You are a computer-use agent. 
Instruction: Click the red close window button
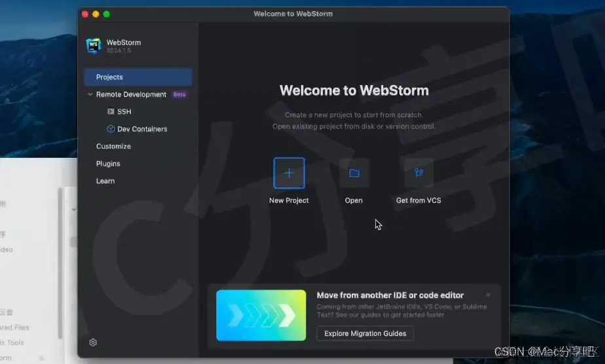(85, 14)
